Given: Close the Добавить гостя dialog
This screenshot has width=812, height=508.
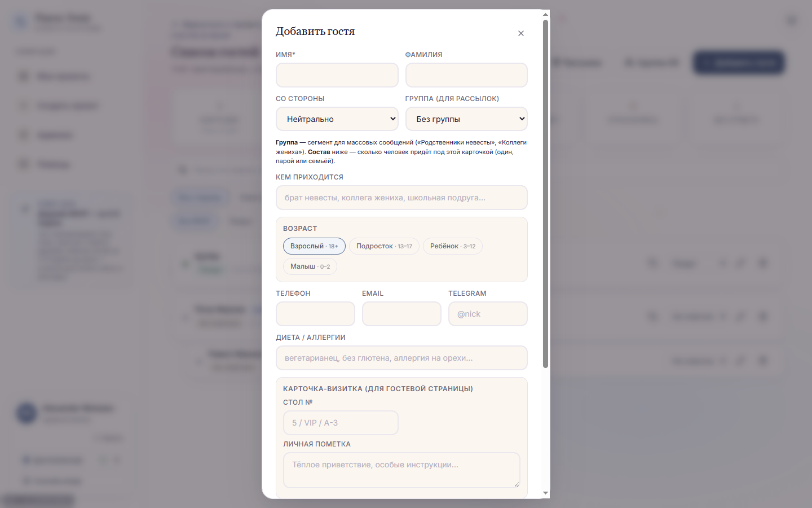Looking at the screenshot, I should coord(521,33).
